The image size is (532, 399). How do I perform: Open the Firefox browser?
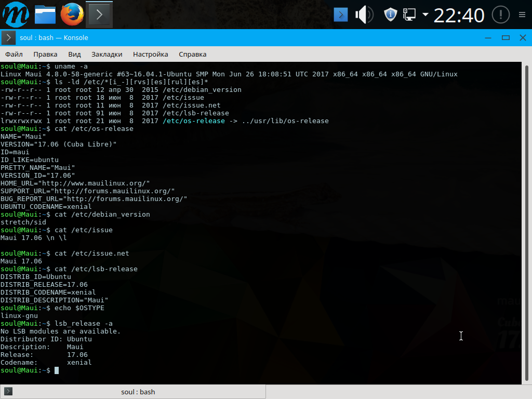point(72,15)
